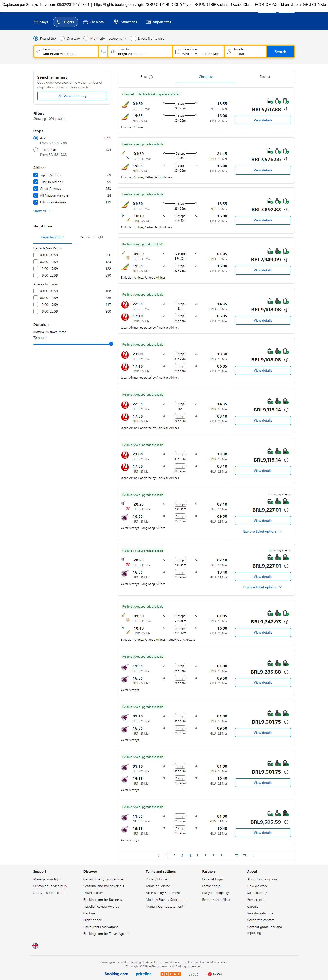The image size is (328, 980).
Task: Click the Attractions icon in top navigation
Action: 116,22
